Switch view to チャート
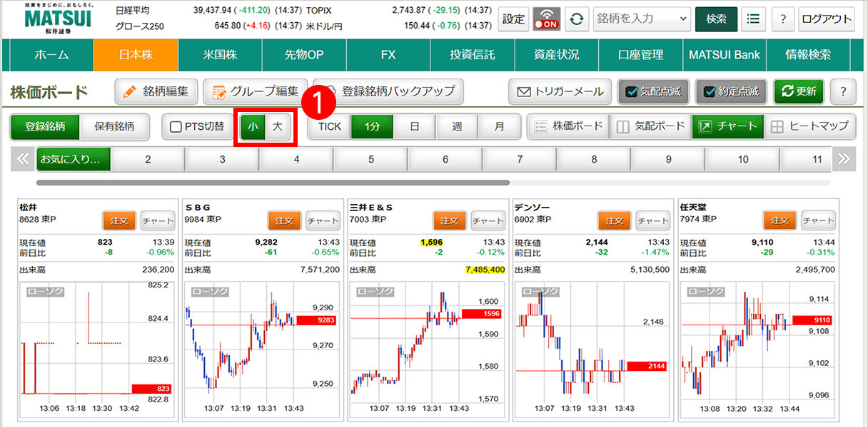 727,126
